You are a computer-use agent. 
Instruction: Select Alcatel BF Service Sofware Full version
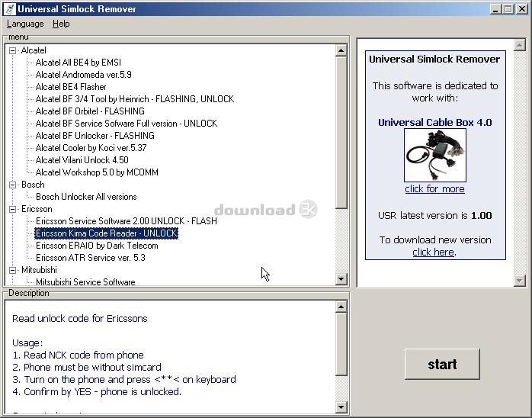pos(127,124)
